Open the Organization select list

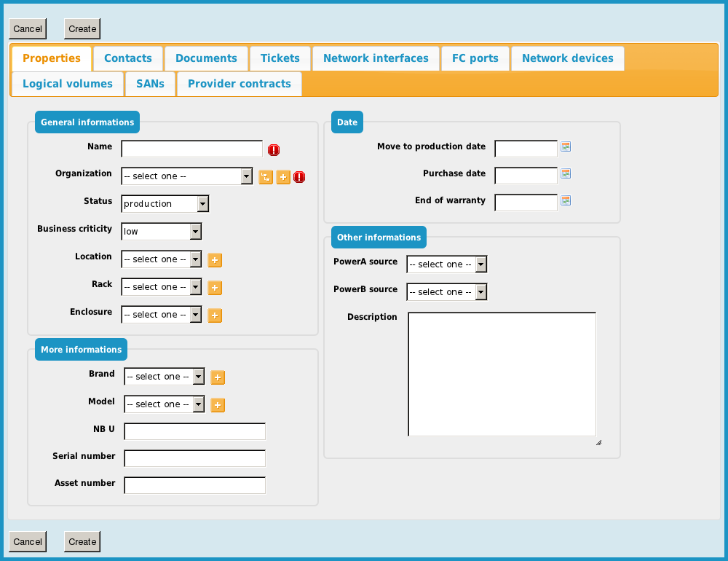[187, 176]
